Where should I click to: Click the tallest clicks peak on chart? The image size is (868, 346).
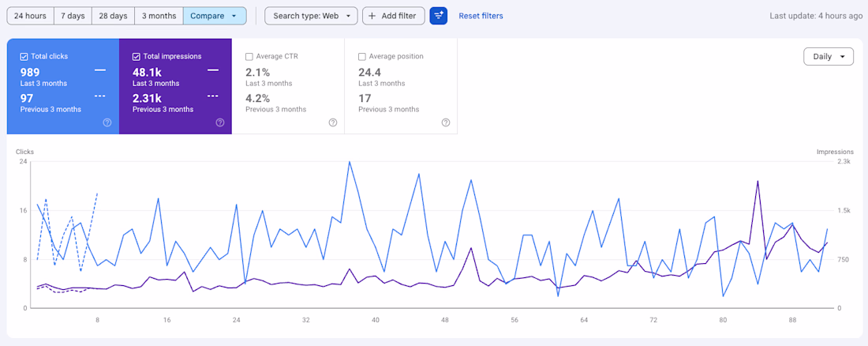tap(349, 162)
